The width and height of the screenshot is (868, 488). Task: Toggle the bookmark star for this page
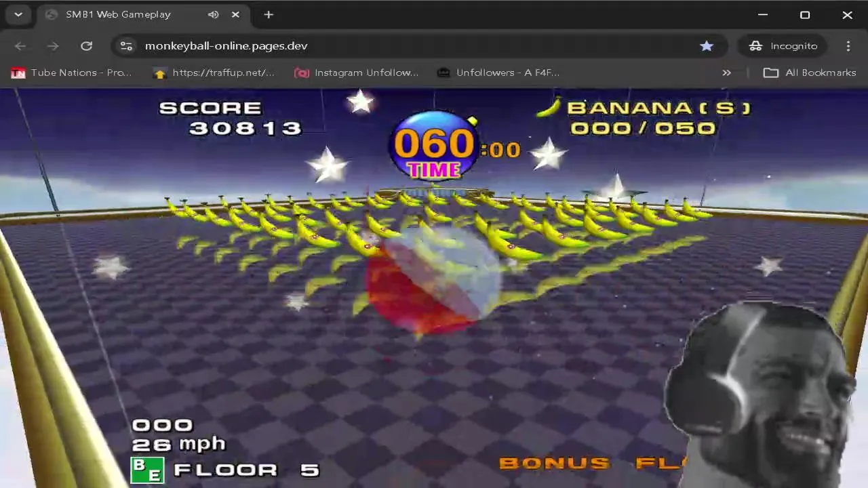(707, 45)
